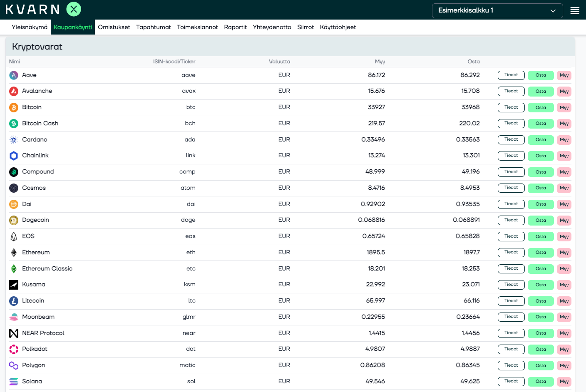
Task: Open the hamburger menu icon
Action: pos(575,11)
